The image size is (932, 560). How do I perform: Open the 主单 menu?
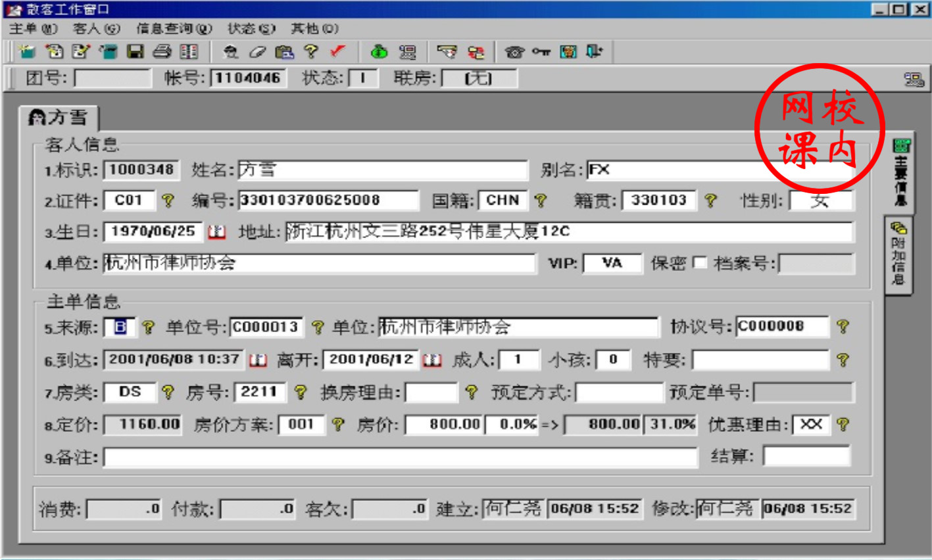(34, 29)
